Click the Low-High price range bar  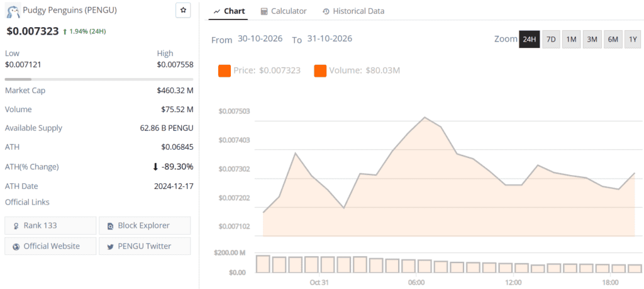pos(99,79)
